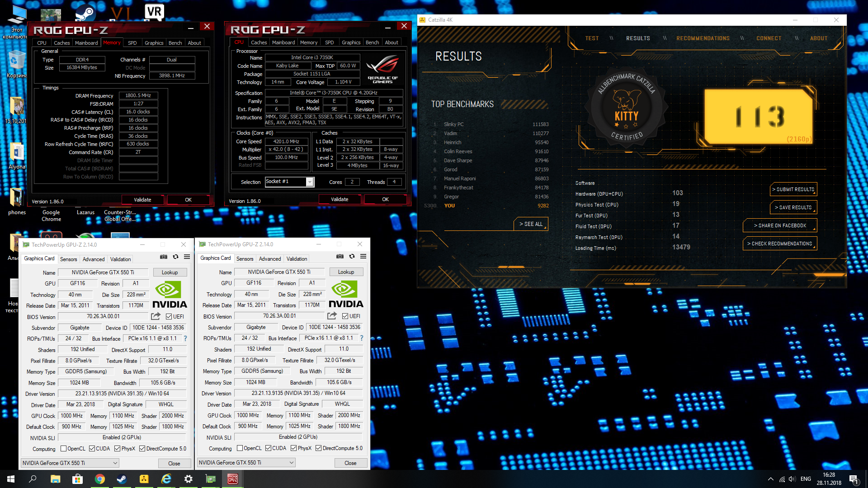Image resolution: width=868 pixels, height=488 pixels.
Task: Click Windows Start button
Action: 11,479
